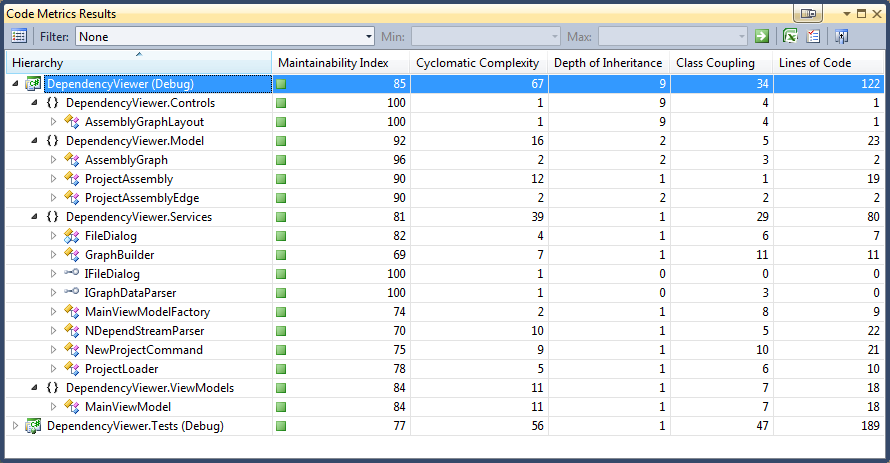Sort by Class Coupling column header
The image size is (890, 463).
click(x=721, y=62)
